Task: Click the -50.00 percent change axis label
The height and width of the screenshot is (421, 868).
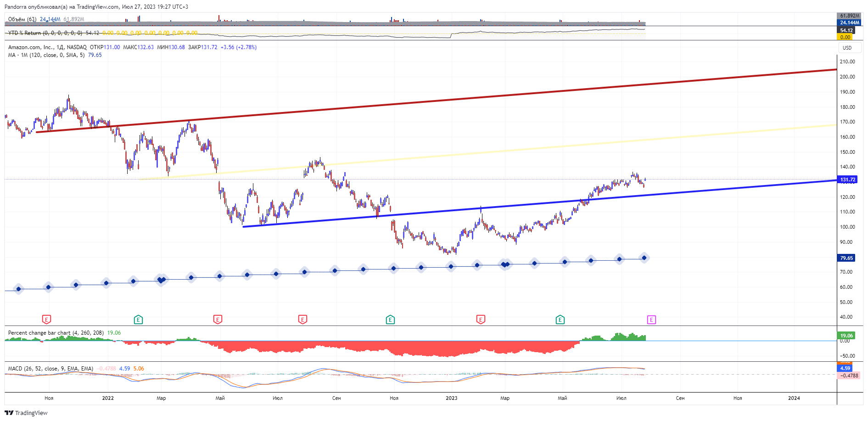Action: (x=847, y=356)
